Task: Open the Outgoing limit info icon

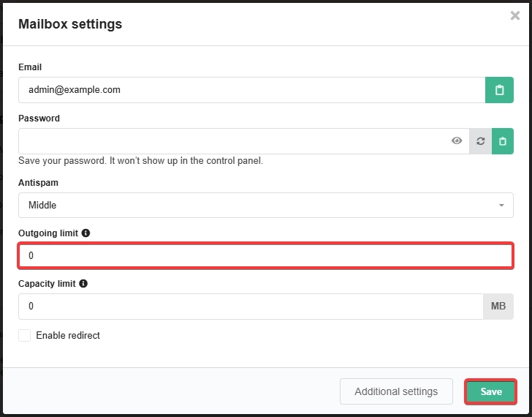Action: tap(85, 233)
